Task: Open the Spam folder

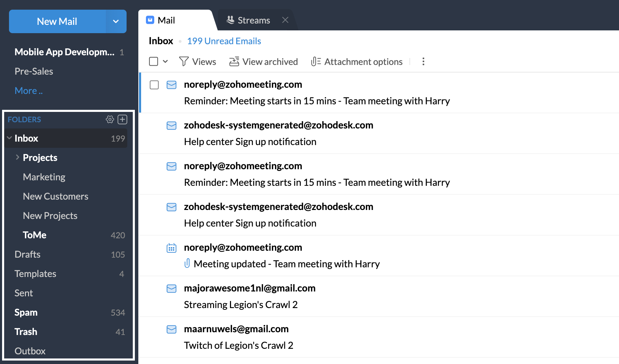Action: (x=26, y=312)
